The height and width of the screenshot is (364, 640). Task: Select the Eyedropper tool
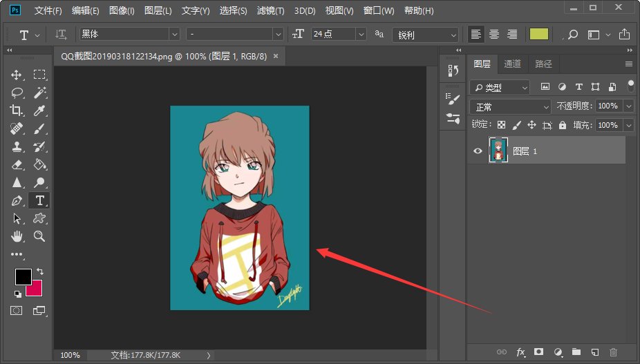click(39, 111)
